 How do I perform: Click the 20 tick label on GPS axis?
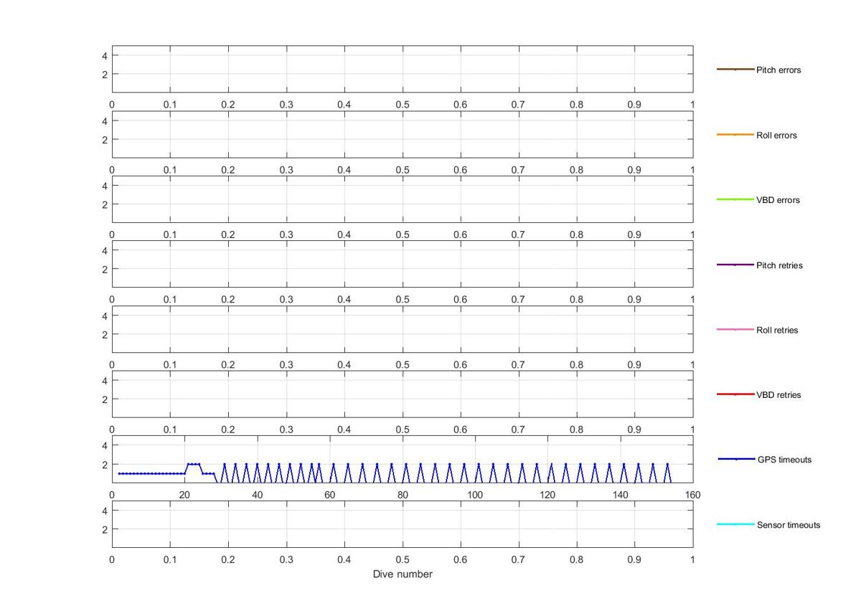[184, 495]
